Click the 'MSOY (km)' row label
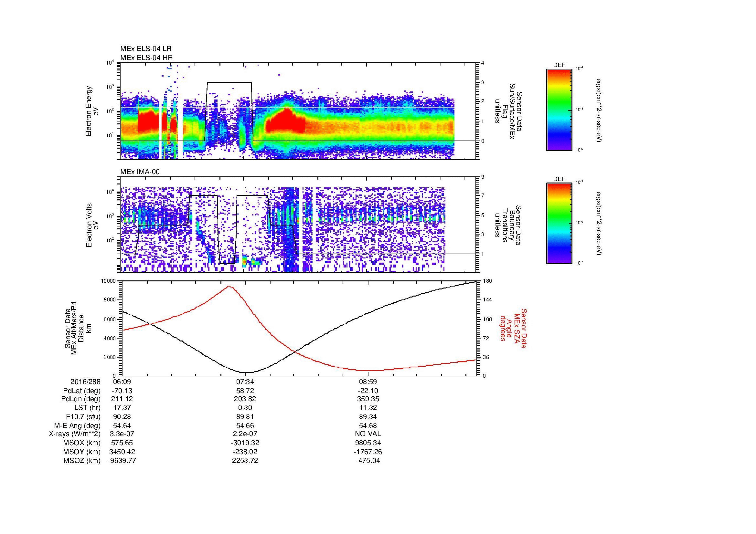Viewport: 756px width, 534px height. 82,452
